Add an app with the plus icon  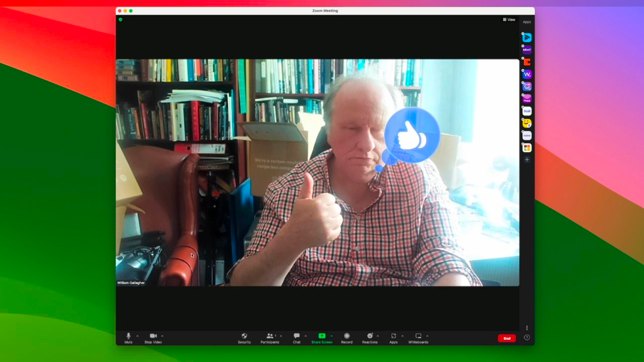pyautogui.click(x=527, y=160)
